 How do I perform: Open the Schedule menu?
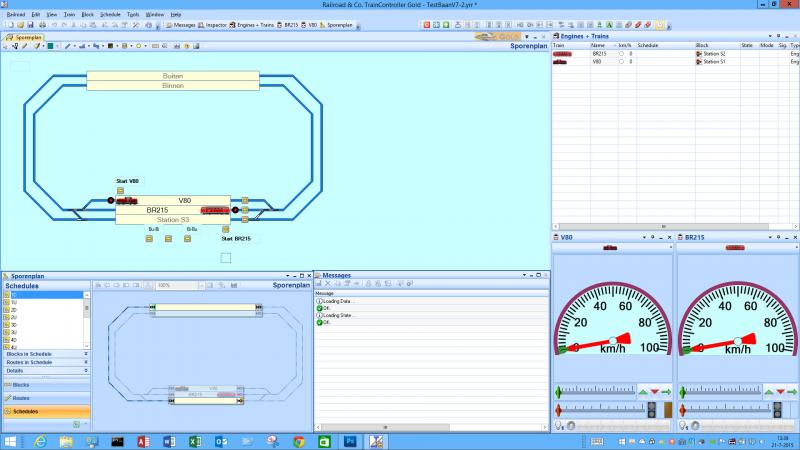pyautogui.click(x=110, y=15)
